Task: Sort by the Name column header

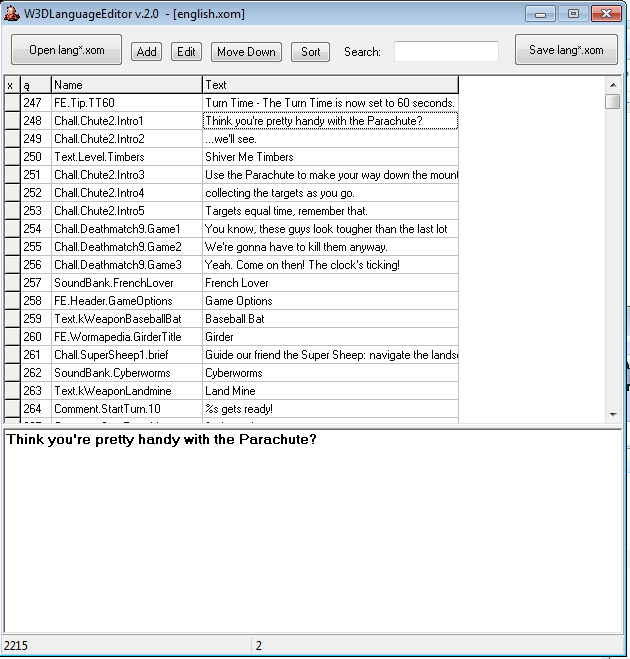Action: point(126,85)
